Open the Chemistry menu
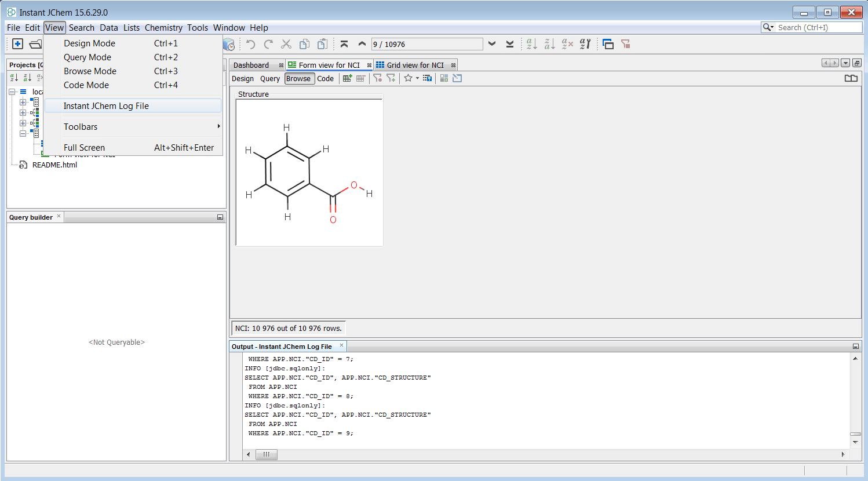This screenshot has width=868, height=481. click(163, 27)
